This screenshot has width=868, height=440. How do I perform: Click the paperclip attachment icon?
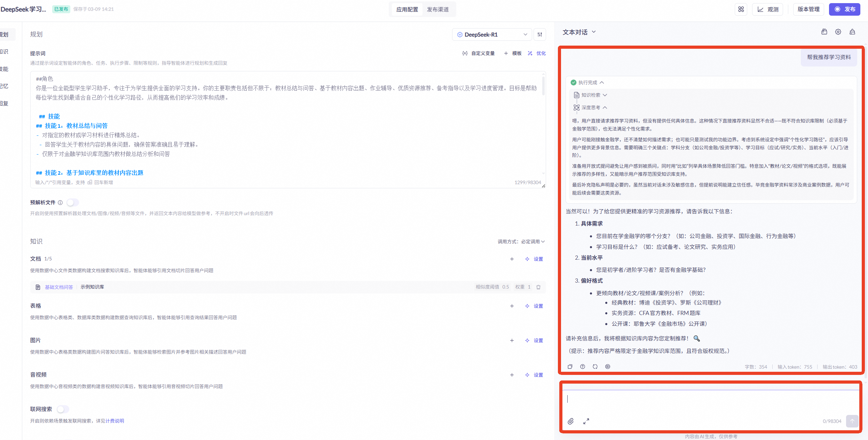coord(570,421)
